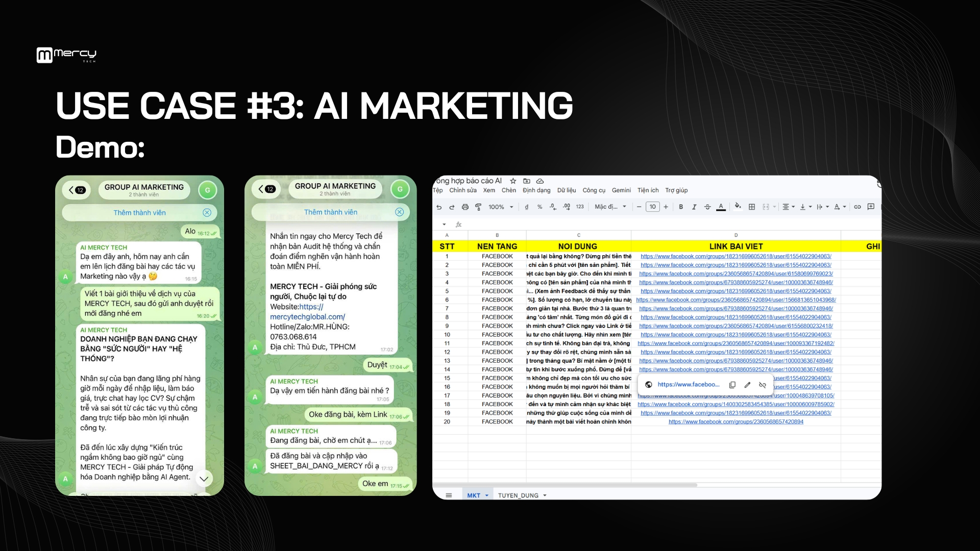Image resolution: width=980 pixels, height=551 pixels.
Task: Select the NOI DUNG header cell
Action: point(578,246)
